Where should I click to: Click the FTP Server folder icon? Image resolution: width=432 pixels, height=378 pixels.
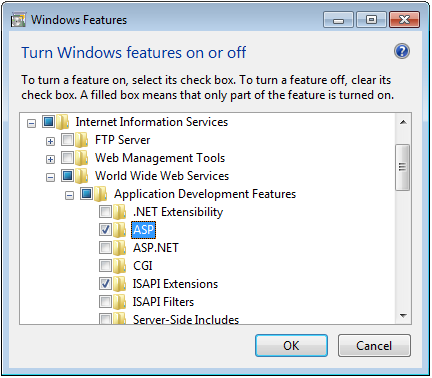[82, 140]
